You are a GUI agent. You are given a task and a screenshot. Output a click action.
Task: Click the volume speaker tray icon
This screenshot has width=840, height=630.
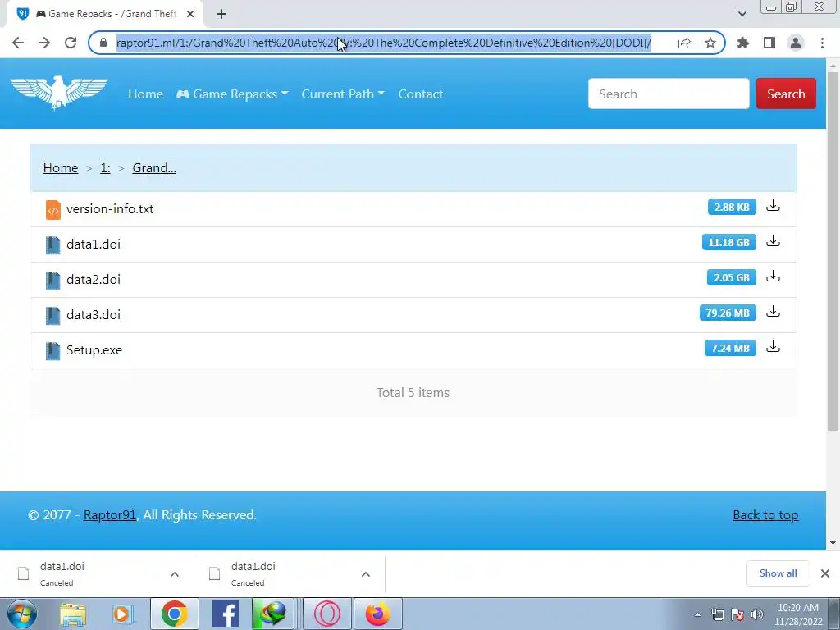click(x=757, y=614)
